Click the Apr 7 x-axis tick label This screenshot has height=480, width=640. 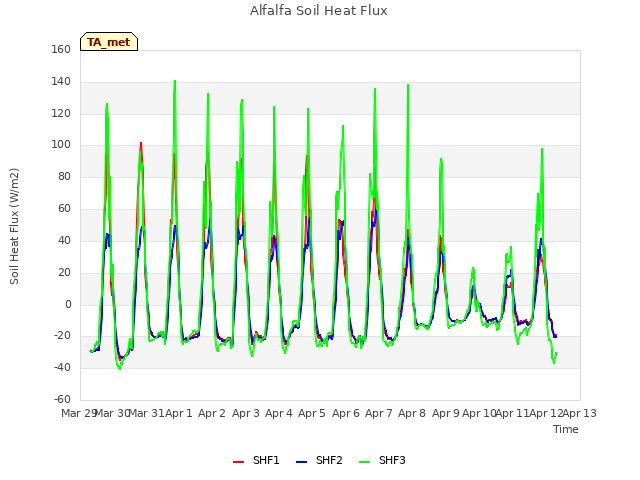pos(379,413)
